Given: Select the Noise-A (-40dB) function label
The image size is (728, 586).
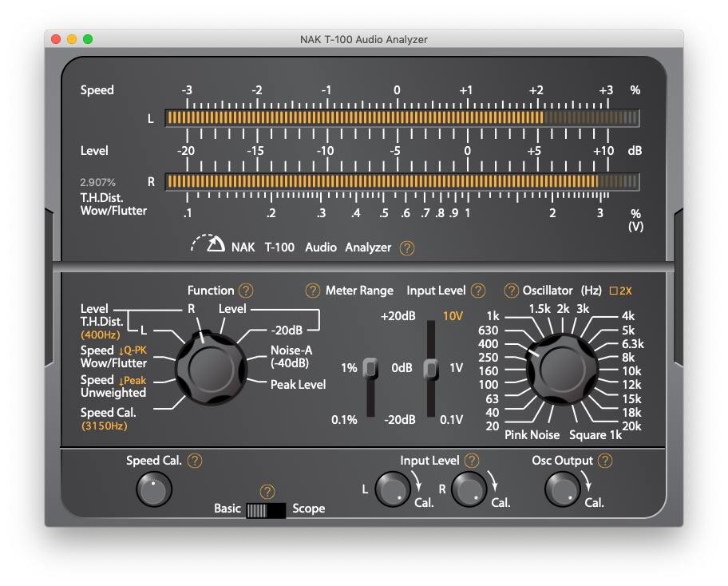Looking at the screenshot, I should pyautogui.click(x=291, y=357).
